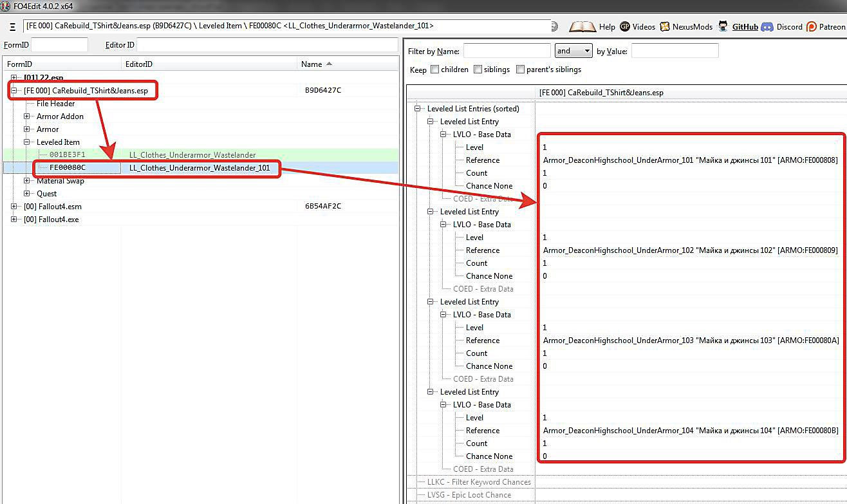Enable the Keep children checkbox

tap(435, 70)
